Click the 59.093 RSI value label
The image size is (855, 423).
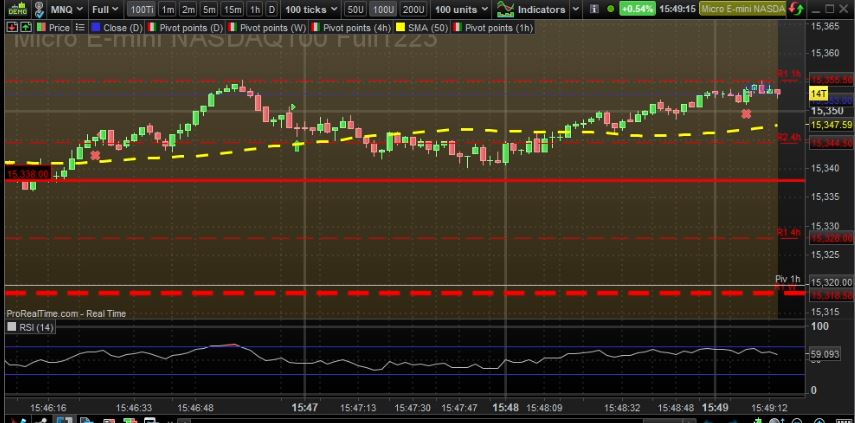pyautogui.click(x=823, y=354)
